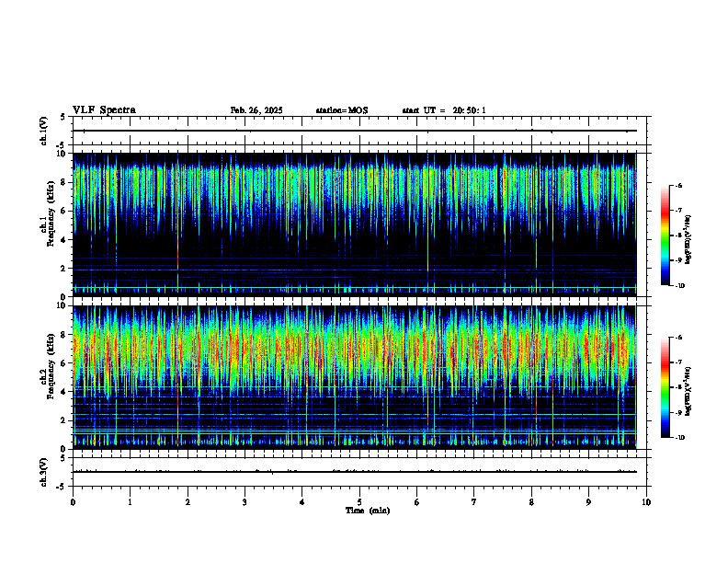Click the "ch.1(V)" axis label
This screenshot has width=728, height=563.
point(44,131)
